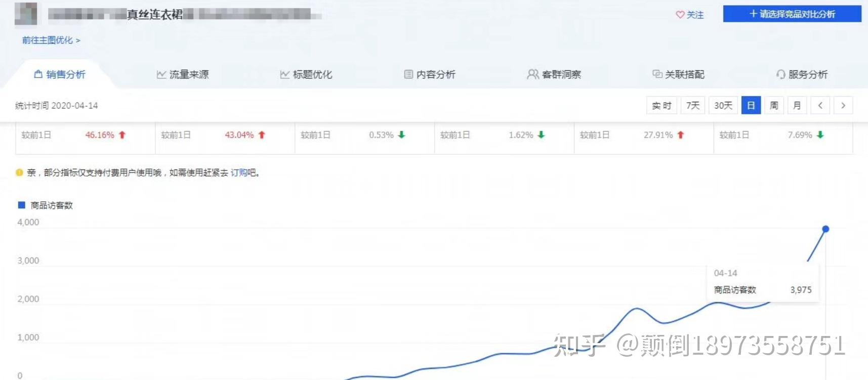Click the 订购 subscription link
This screenshot has height=380, width=868.
coord(238,173)
